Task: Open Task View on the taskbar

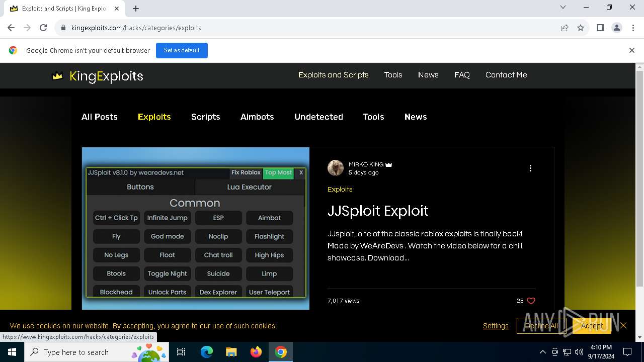Action: tap(181, 352)
